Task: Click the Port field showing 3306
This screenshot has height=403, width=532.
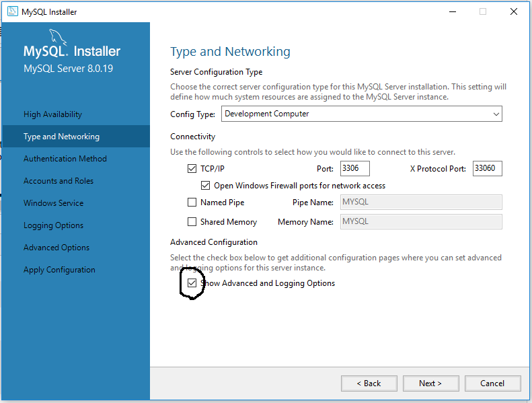Action: click(355, 168)
